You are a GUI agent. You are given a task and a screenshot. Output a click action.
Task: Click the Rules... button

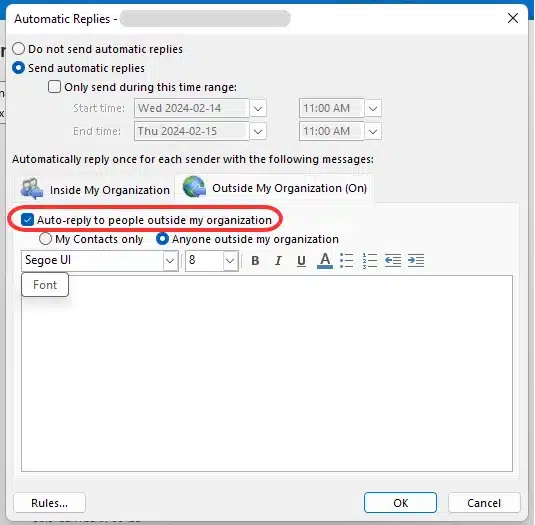tap(49, 503)
